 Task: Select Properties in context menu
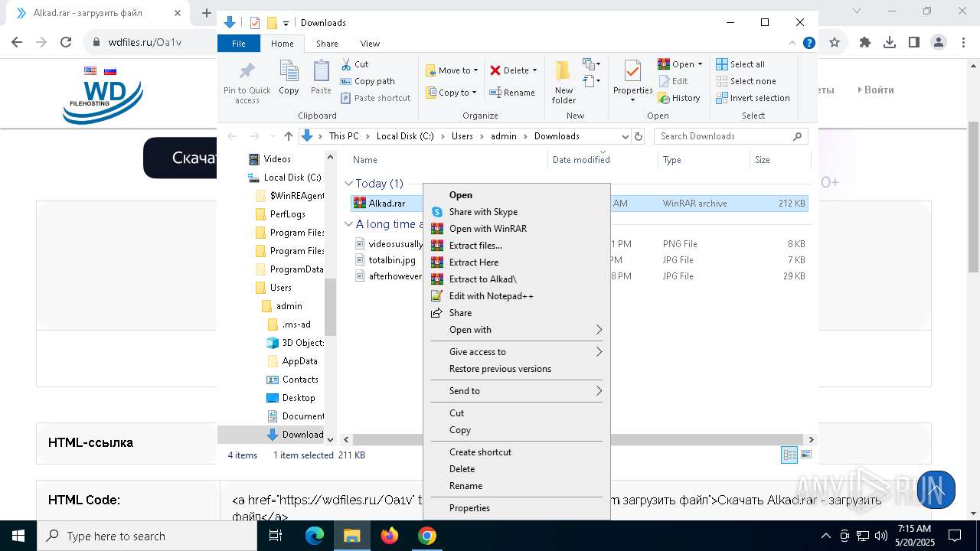tap(516, 508)
